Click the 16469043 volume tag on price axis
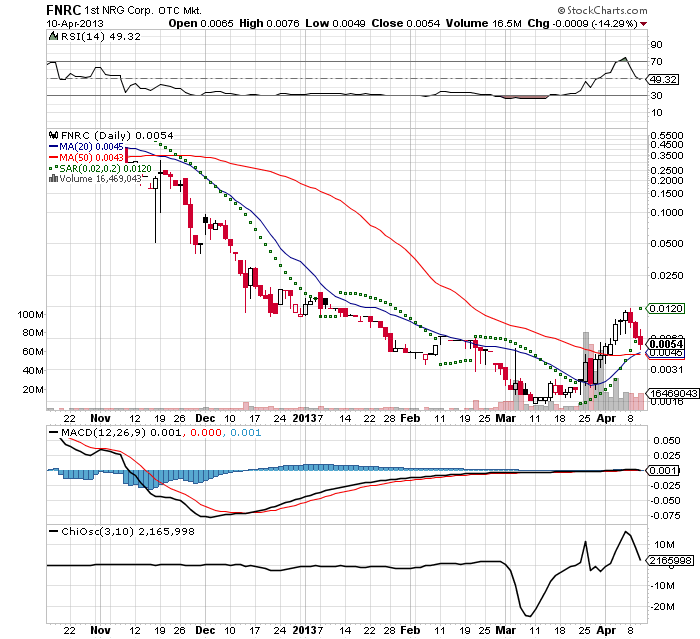 click(673, 393)
